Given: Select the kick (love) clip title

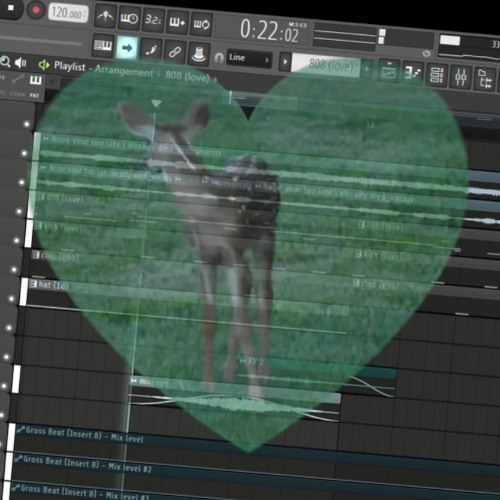Looking at the screenshot, I should (x=63, y=228).
